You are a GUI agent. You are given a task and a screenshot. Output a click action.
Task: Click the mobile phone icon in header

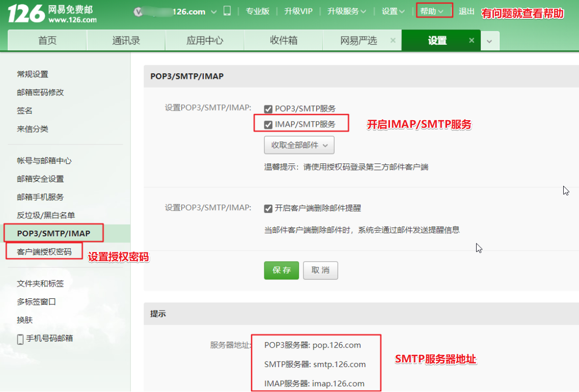click(227, 11)
